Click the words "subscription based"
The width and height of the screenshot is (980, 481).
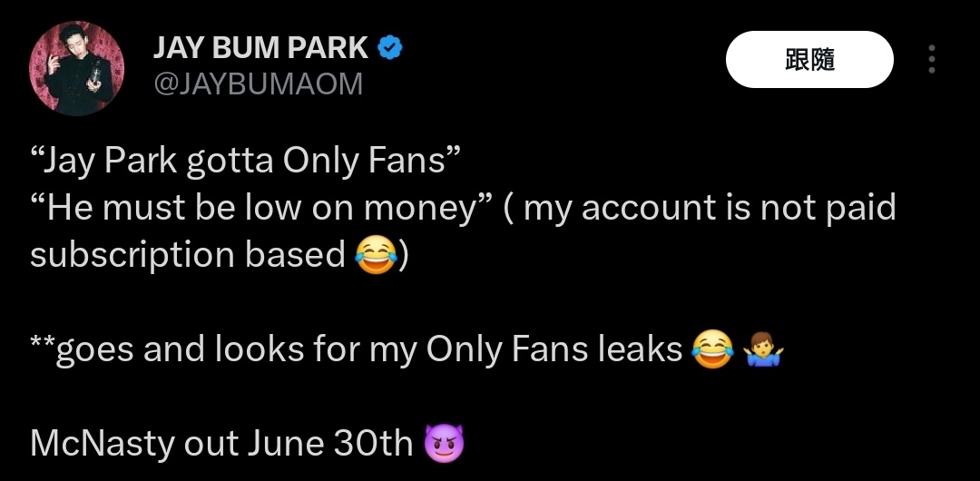pos(188,255)
